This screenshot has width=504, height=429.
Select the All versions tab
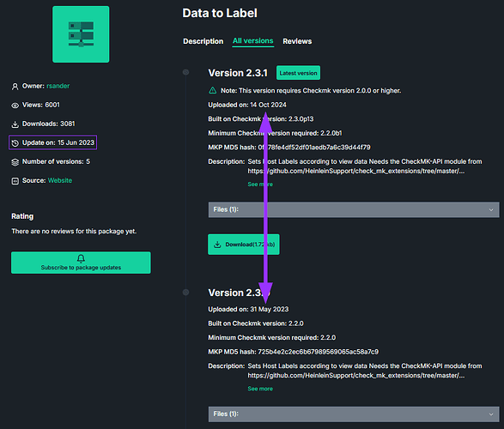click(x=253, y=41)
